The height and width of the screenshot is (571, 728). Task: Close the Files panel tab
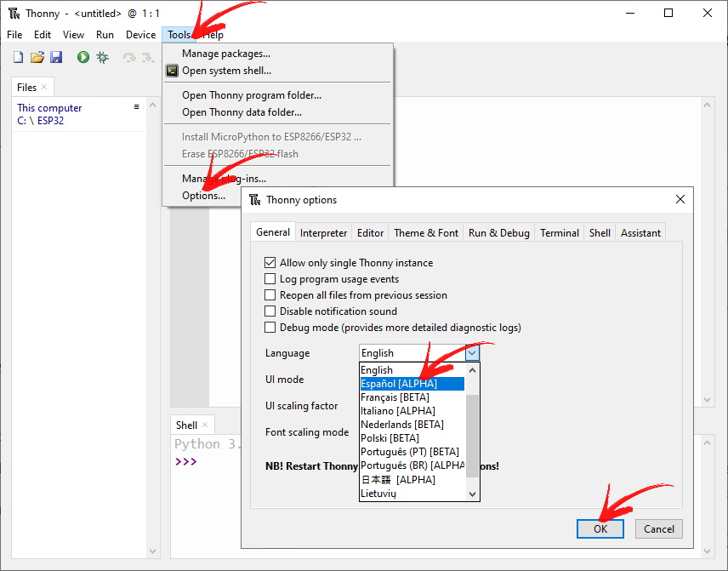(44, 87)
